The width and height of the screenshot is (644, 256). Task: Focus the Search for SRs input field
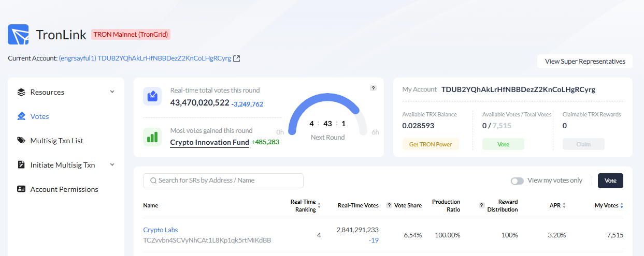[223, 180]
